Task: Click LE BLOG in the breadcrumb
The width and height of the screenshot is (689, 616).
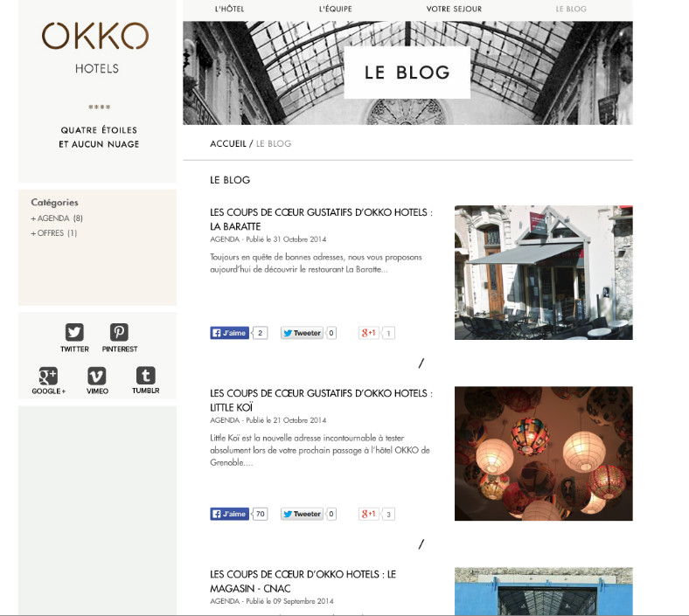Action: pyautogui.click(x=274, y=143)
